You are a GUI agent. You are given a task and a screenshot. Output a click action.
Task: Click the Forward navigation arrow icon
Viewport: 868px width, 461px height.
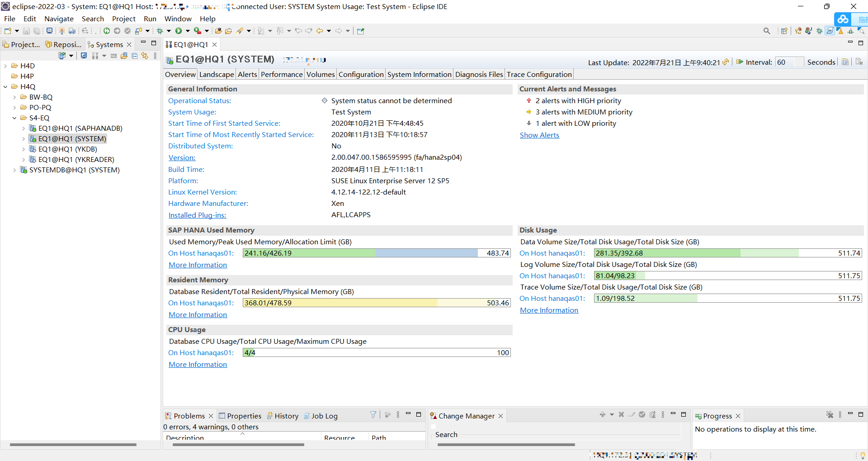(x=339, y=31)
